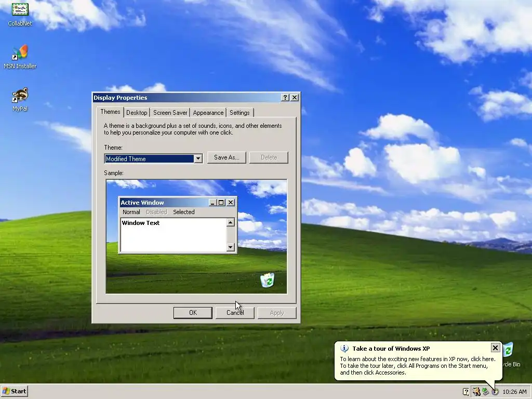Click the Cancel button
The image size is (532, 399).
pos(235,313)
